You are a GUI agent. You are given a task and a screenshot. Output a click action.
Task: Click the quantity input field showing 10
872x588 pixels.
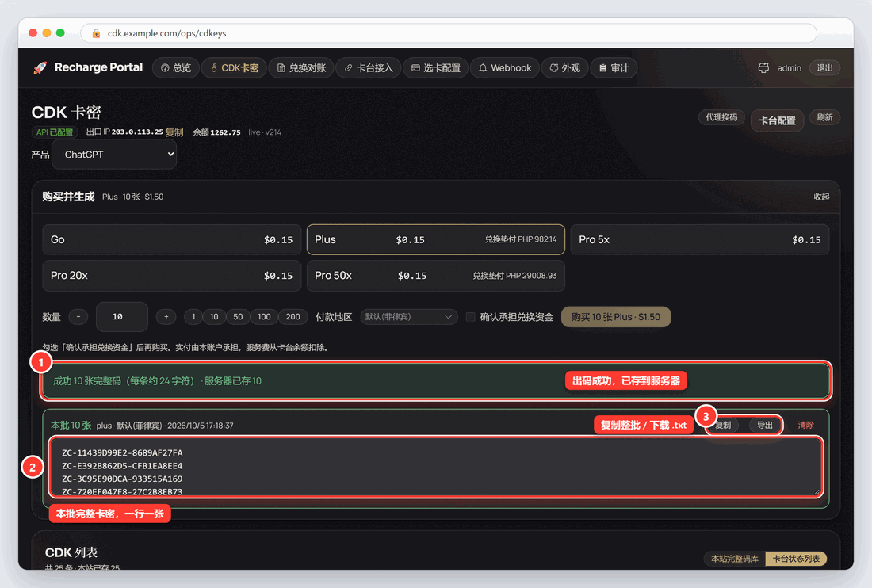pyautogui.click(x=122, y=317)
